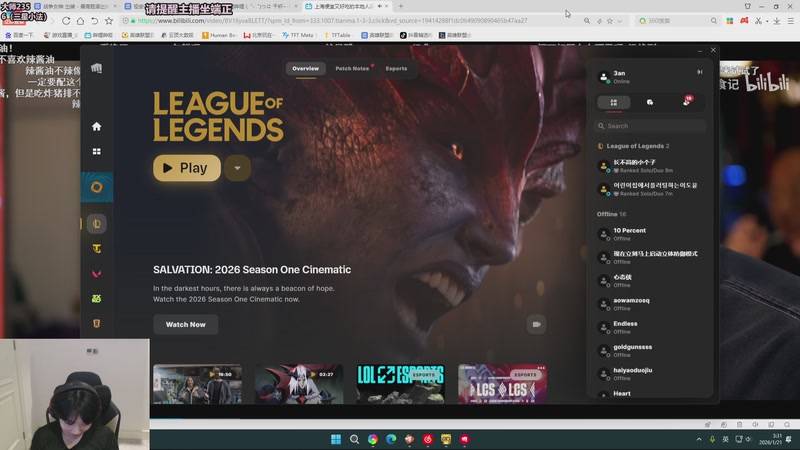Switch to the Overview tab
Screen dimensions: 800x450
306,68
